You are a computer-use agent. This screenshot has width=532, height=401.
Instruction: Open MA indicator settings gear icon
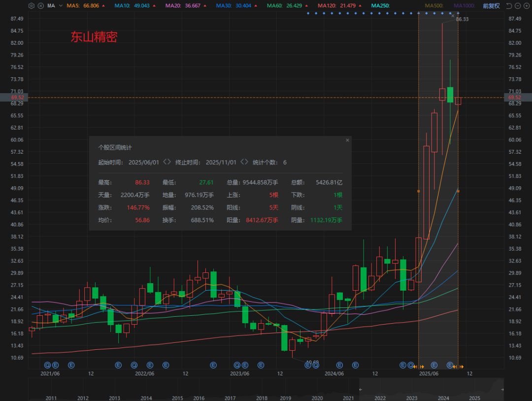click(32, 6)
